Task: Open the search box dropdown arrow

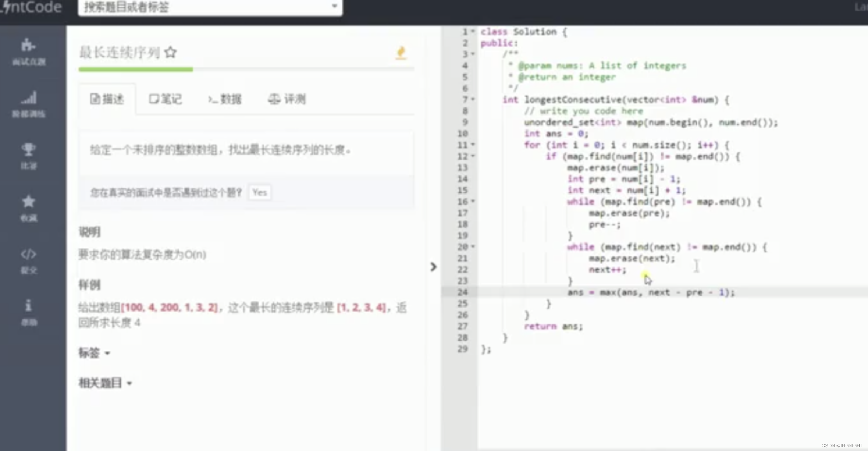Action: click(x=334, y=6)
